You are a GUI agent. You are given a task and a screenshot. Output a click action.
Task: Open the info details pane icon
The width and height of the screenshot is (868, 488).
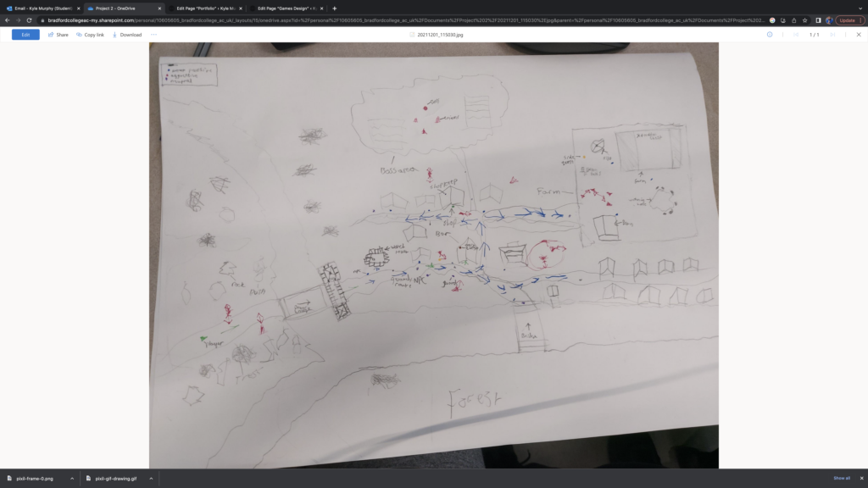click(770, 34)
